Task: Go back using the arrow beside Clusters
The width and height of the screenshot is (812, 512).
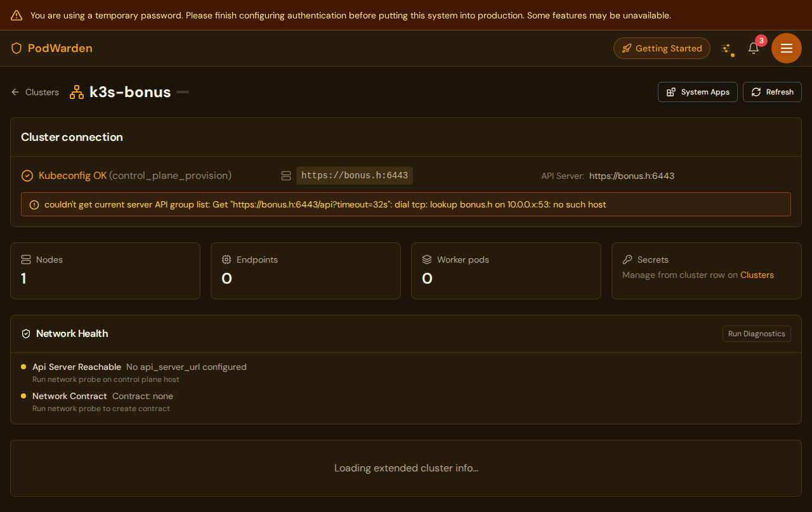Action: coord(15,92)
